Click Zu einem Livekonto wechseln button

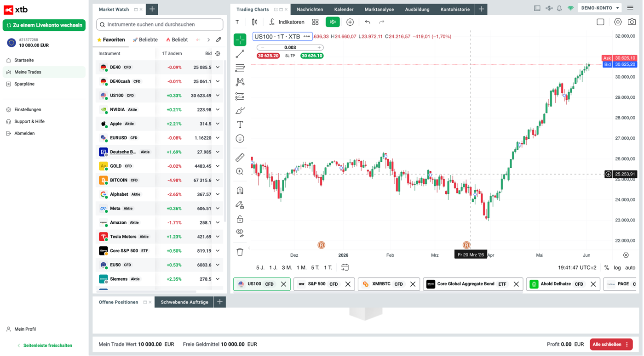pos(44,25)
